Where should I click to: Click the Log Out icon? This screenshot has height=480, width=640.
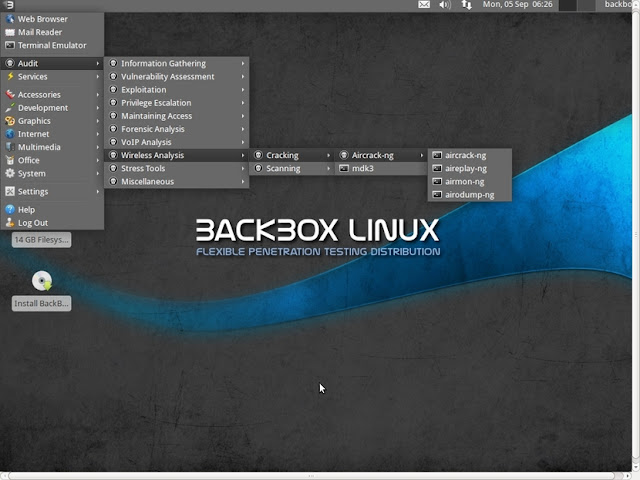(x=10, y=223)
